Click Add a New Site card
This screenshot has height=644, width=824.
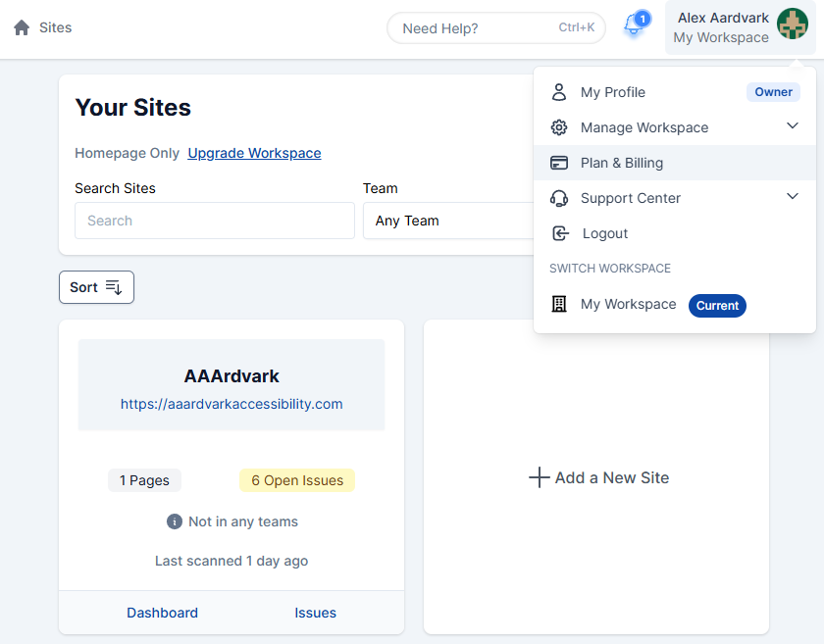pyautogui.click(x=598, y=477)
